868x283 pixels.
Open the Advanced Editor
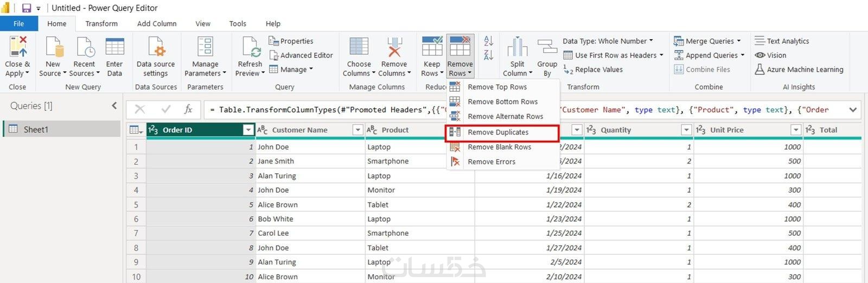pos(301,55)
